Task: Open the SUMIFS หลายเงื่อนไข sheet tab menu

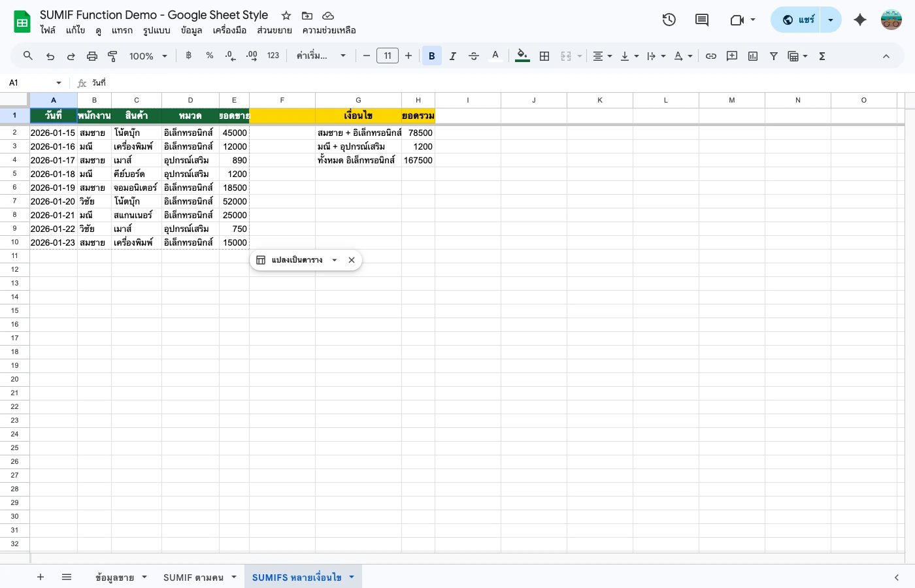Action: coord(352,577)
